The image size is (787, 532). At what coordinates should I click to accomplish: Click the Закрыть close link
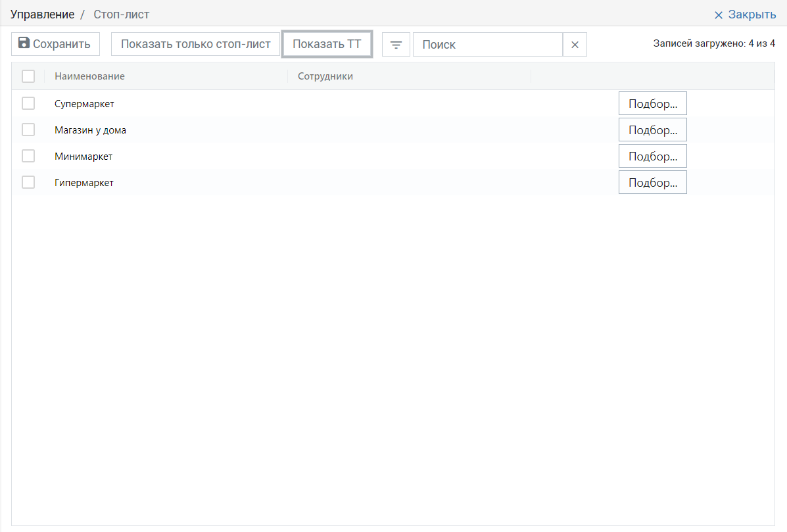pos(745,14)
